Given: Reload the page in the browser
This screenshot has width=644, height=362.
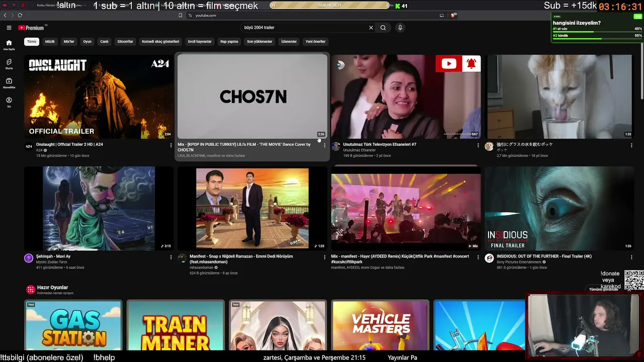Looking at the screenshot, I should (x=20, y=16).
